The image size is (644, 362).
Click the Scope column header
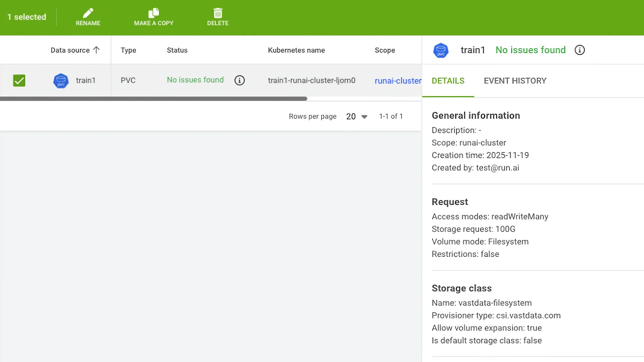pos(385,50)
